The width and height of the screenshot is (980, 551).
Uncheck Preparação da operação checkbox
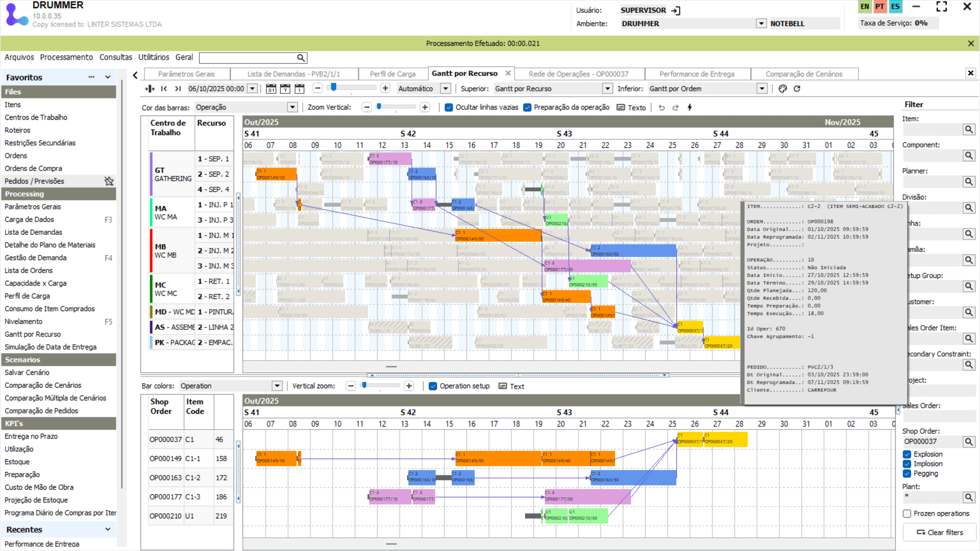tap(527, 108)
